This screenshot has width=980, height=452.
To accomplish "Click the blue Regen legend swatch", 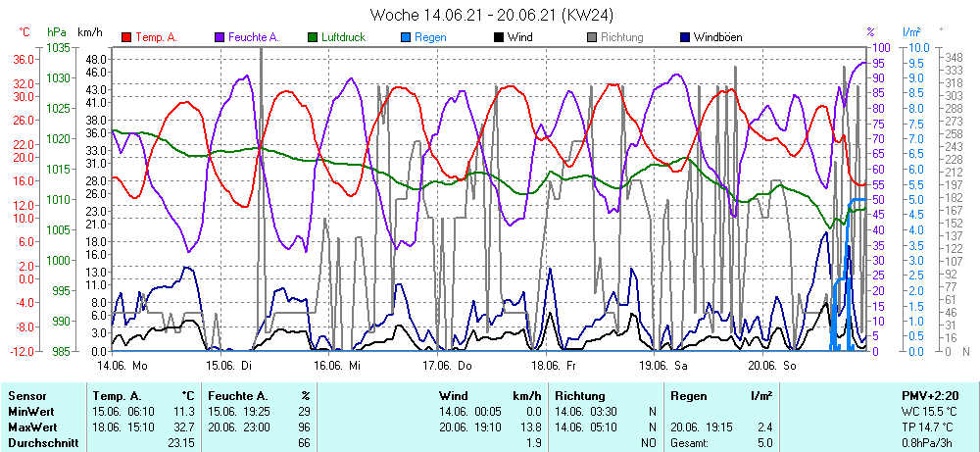I will coord(406,37).
